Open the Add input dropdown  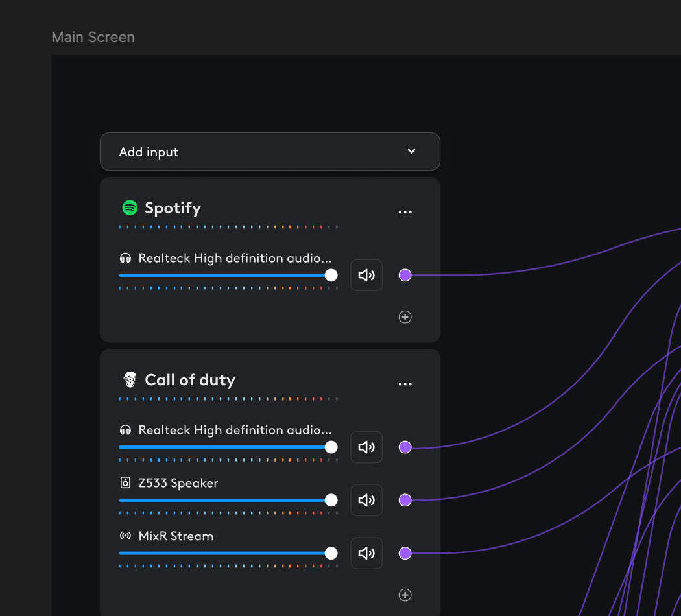click(270, 152)
